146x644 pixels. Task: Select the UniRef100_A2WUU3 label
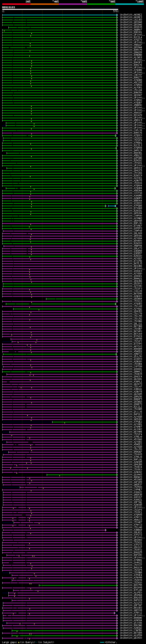tap(131, 296)
